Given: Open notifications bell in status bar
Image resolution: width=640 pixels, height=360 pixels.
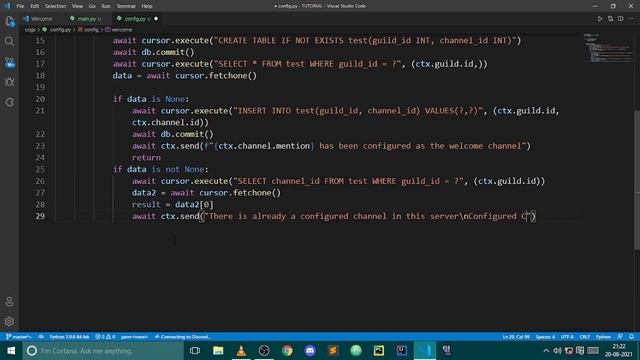Looking at the screenshot, I should point(631,337).
